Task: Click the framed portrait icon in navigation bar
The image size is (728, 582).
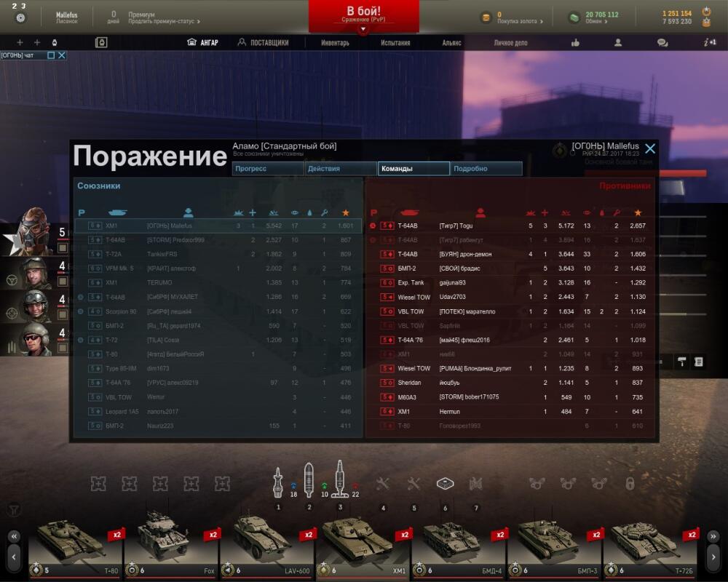Action: [101, 43]
